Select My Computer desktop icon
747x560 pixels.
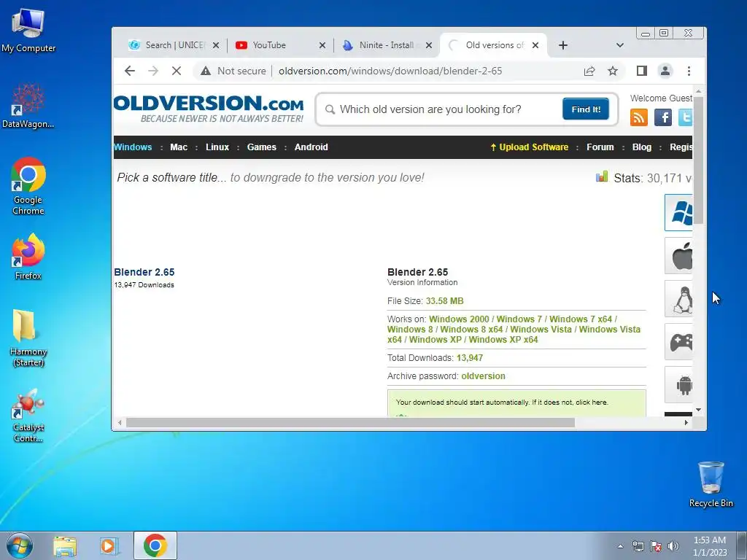(28, 31)
